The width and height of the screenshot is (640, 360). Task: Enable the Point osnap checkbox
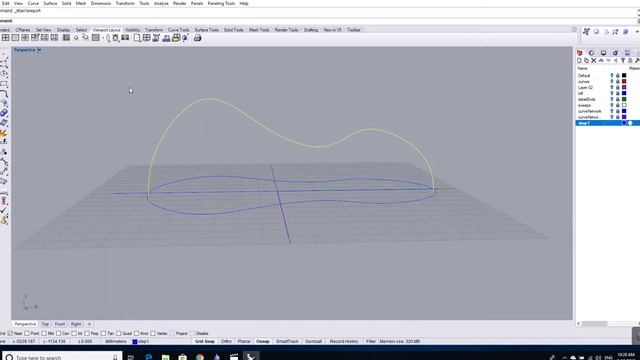pos(27,333)
